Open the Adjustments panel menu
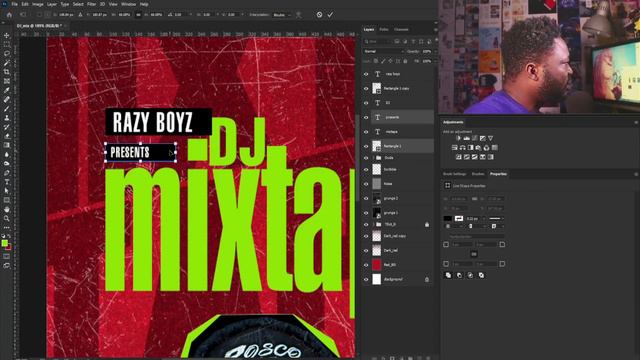The height and width of the screenshot is (360, 640). tap(636, 122)
